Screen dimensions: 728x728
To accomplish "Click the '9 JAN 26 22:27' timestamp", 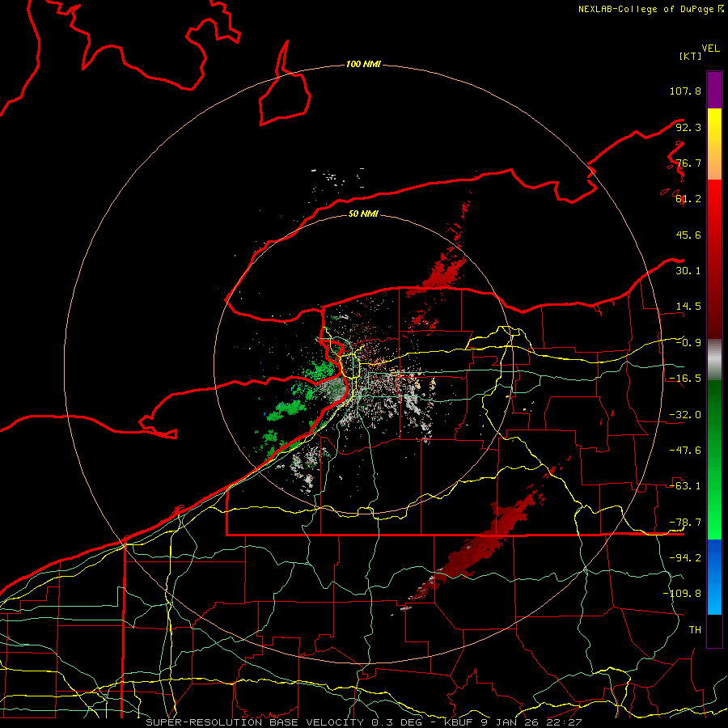I will pos(531,722).
